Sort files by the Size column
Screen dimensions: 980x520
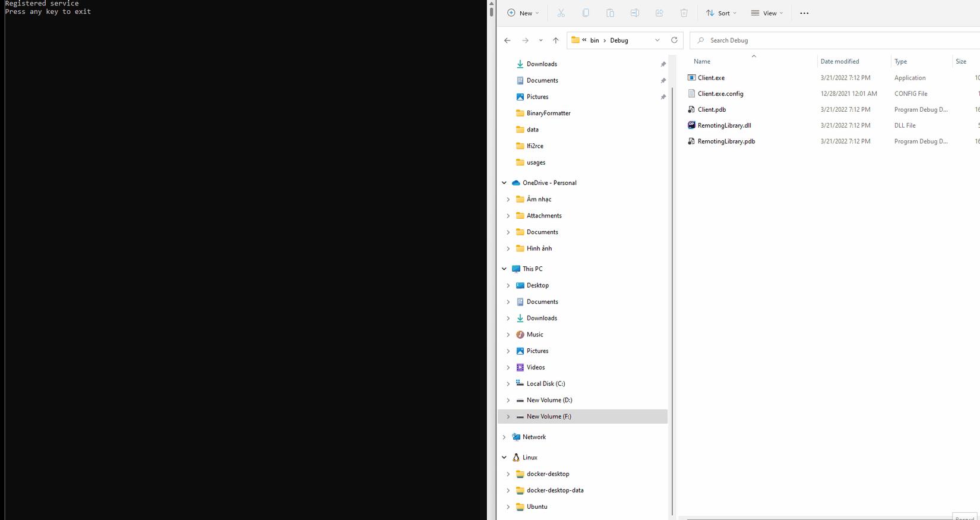[966, 61]
